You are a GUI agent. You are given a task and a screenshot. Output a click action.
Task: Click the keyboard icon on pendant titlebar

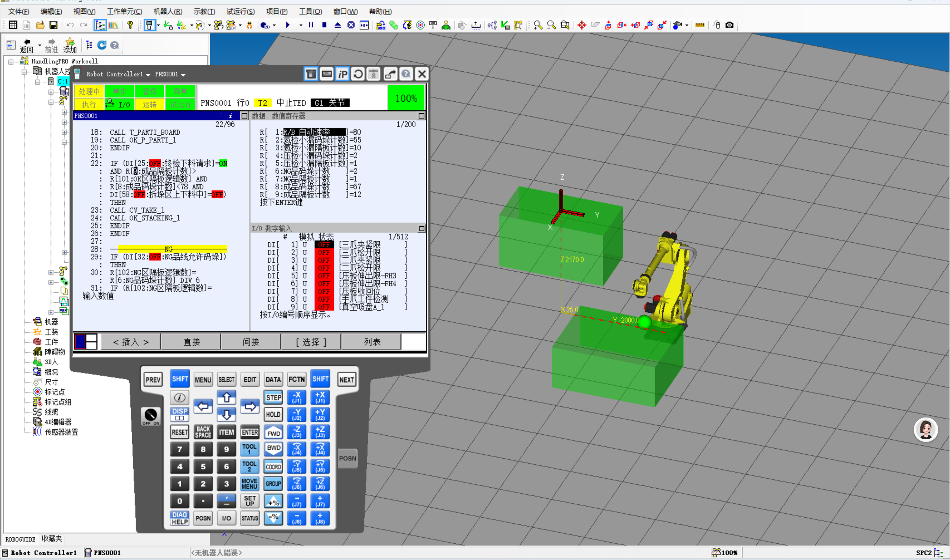327,74
